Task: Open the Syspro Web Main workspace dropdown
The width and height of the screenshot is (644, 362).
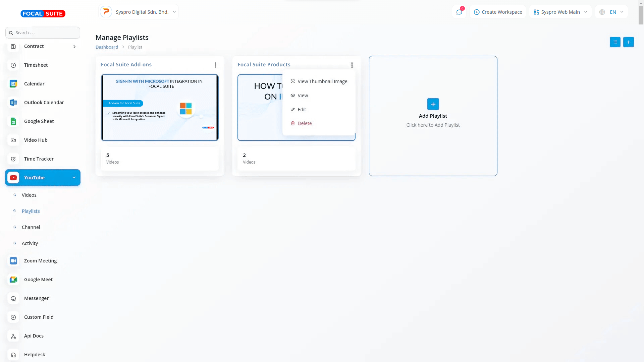Action: pos(560,12)
